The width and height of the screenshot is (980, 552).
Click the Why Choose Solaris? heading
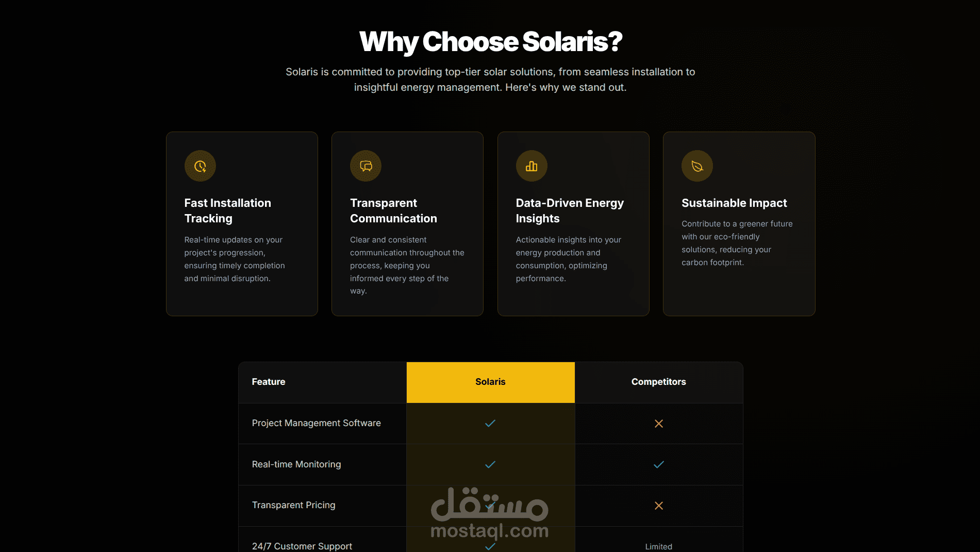point(490,41)
